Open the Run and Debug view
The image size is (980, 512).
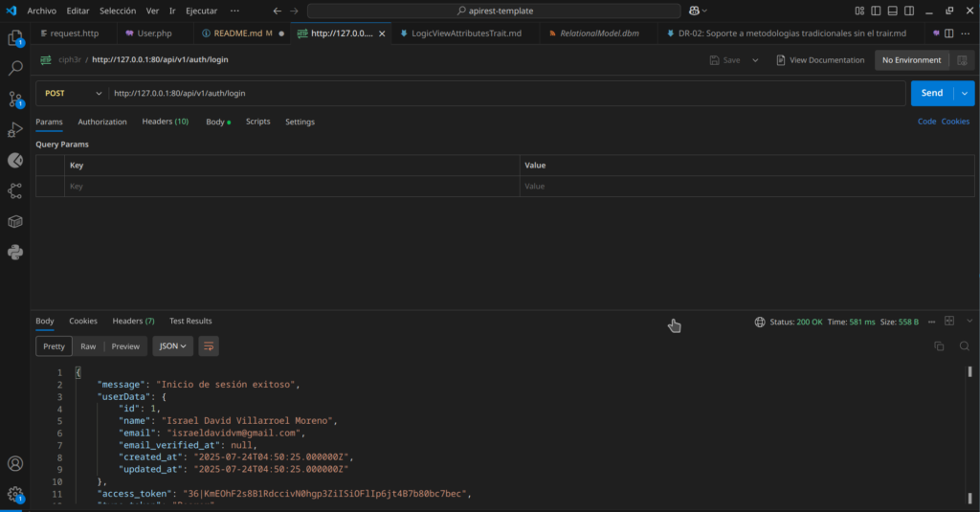(x=15, y=129)
